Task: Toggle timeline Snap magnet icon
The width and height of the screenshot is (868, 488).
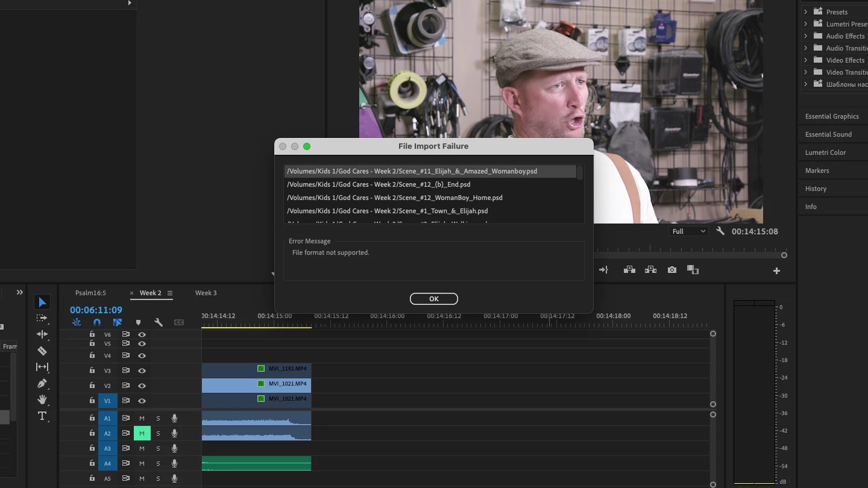Action: (97, 322)
